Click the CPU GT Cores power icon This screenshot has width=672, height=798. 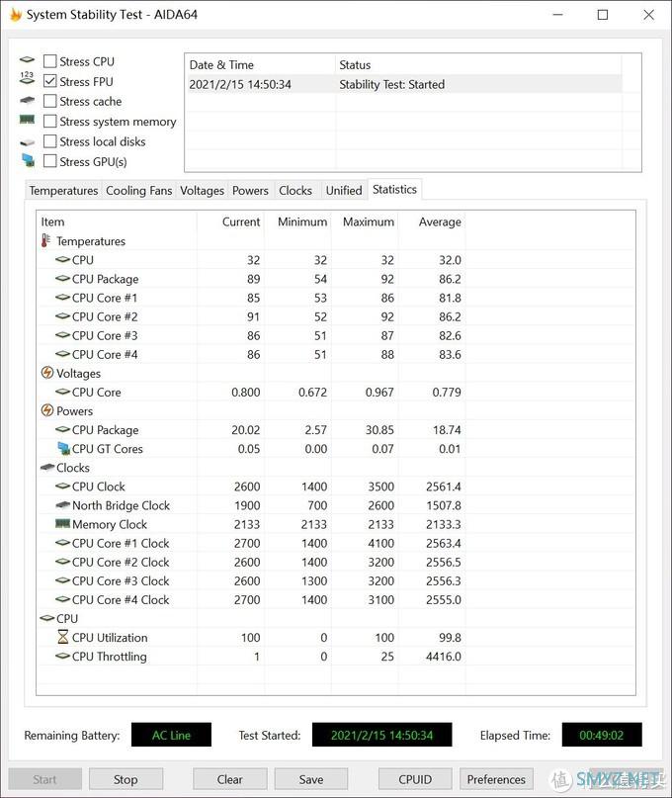pyautogui.click(x=63, y=448)
